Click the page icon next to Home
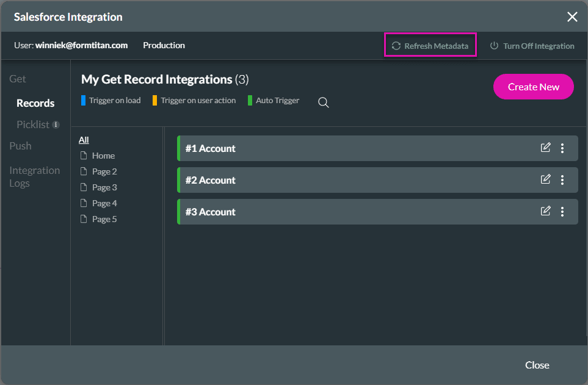This screenshot has height=385, width=588. [x=84, y=156]
